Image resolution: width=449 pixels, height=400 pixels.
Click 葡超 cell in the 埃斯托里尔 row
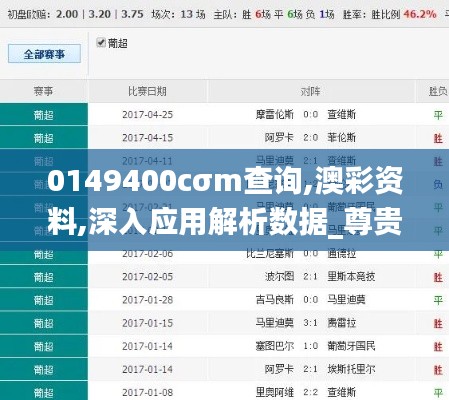tap(43, 369)
